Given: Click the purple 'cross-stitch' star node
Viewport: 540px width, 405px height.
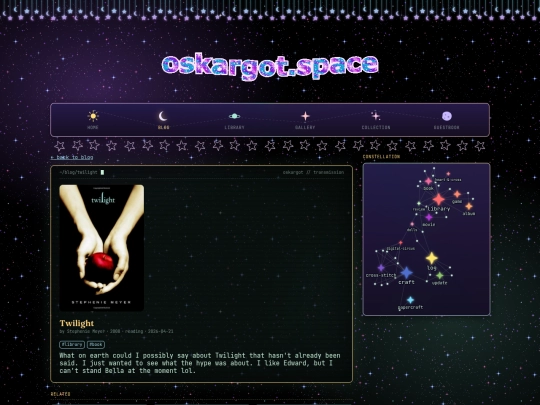Looking at the screenshot, I should click(x=381, y=268).
